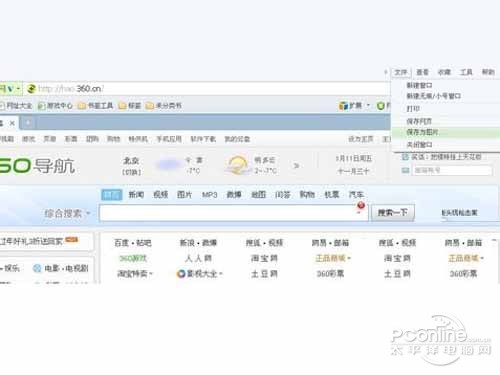Click the news icon before 笑话 headline
This screenshot has width=500, height=375.
click(405, 157)
